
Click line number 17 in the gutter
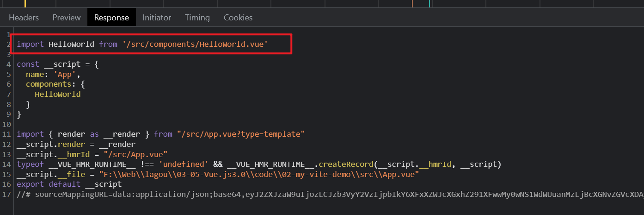tap(6, 194)
